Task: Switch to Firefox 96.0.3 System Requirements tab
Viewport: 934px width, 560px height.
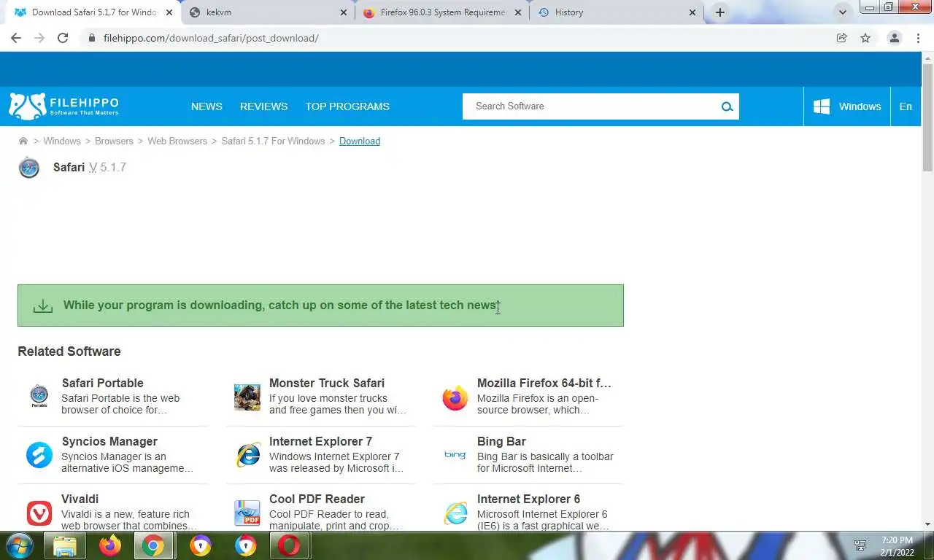Action: [444, 12]
